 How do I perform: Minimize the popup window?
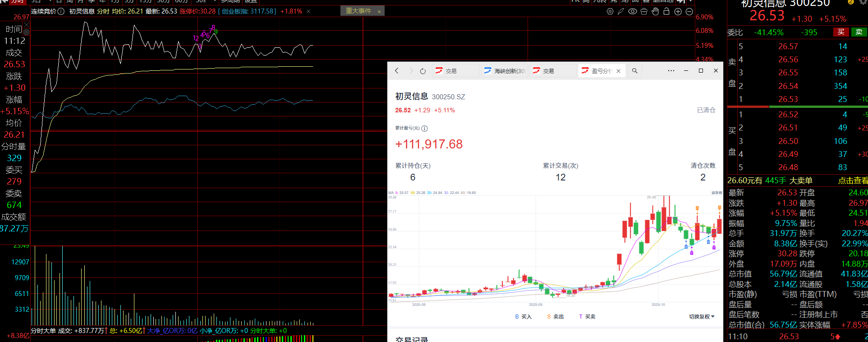[x=686, y=71]
